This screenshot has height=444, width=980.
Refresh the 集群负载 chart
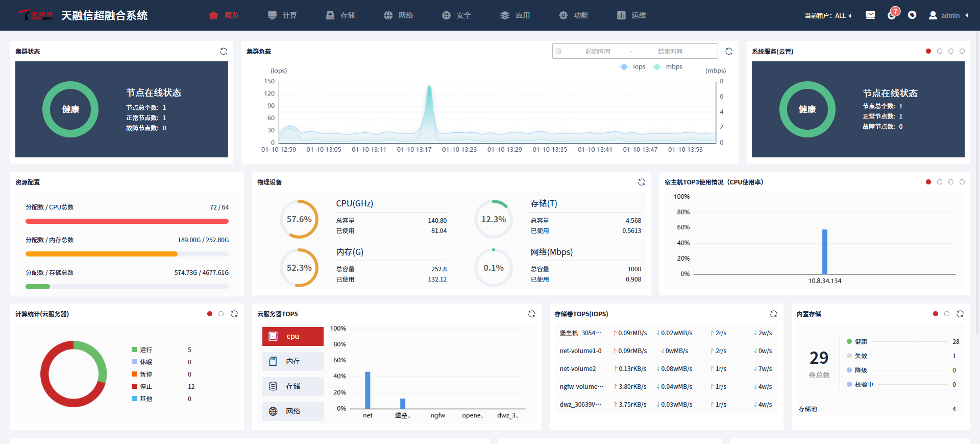[x=729, y=51]
